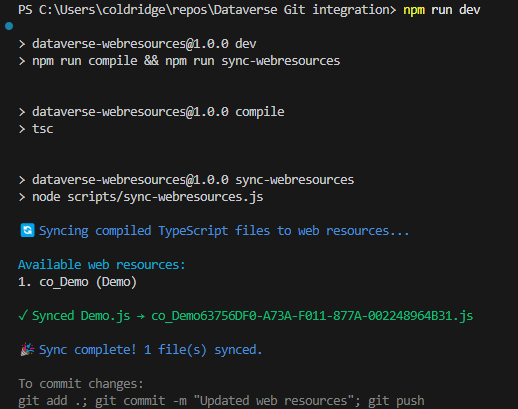Click 'Syncing compiled TypeScript files' message
The width and height of the screenshot is (518, 409).
pyautogui.click(x=224, y=231)
